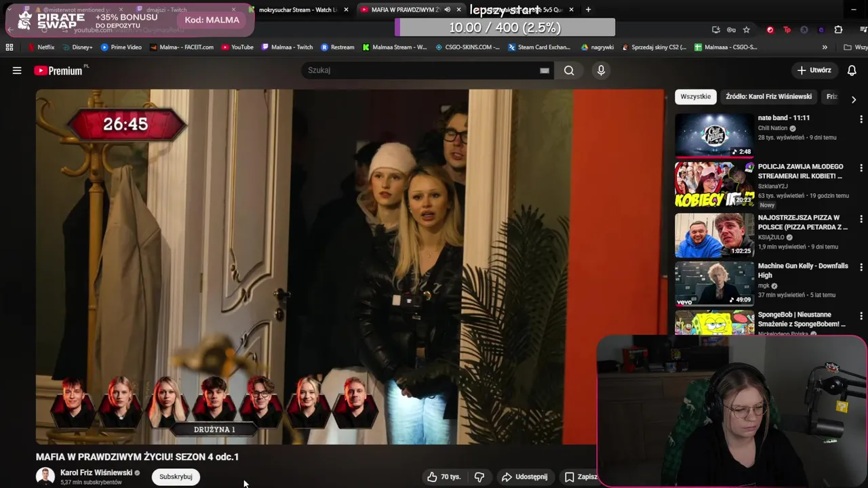
Task: Open Restream bookmark
Action: point(338,47)
